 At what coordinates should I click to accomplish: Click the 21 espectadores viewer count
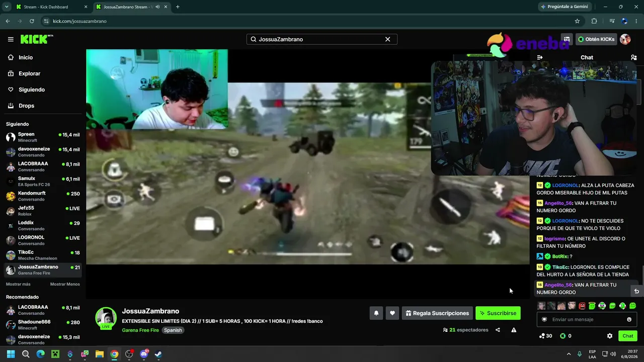(465, 330)
